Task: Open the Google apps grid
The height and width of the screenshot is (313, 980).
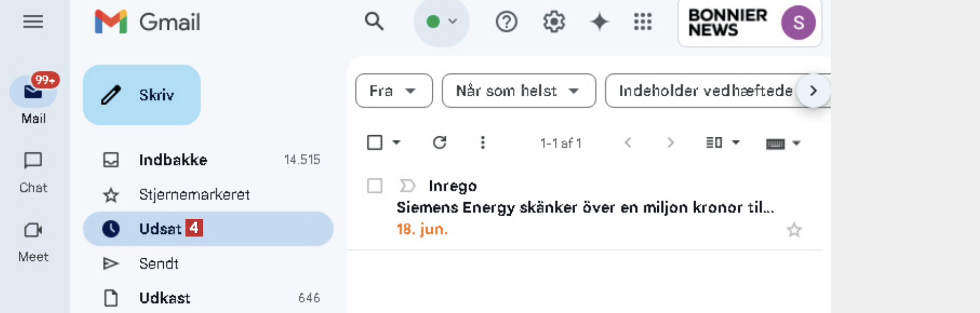Action: 643,22
